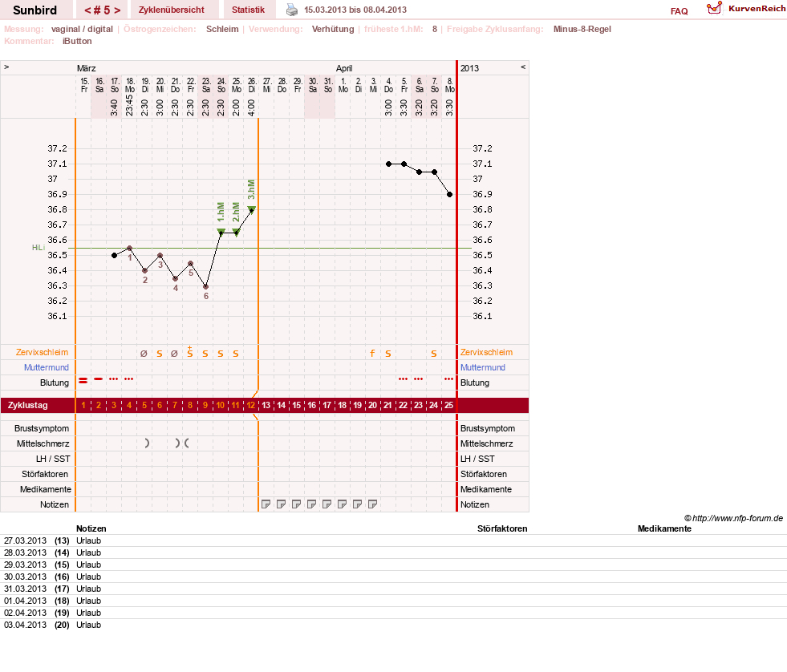Click the Muttermund row label on left
The width and height of the screenshot is (787, 672).
click(47, 367)
